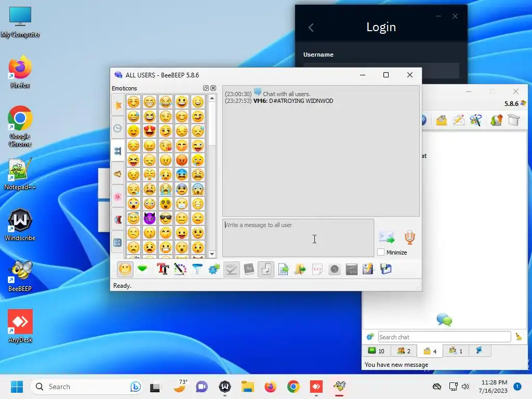
Task: Open Windows Start menu
Action: coord(17,387)
